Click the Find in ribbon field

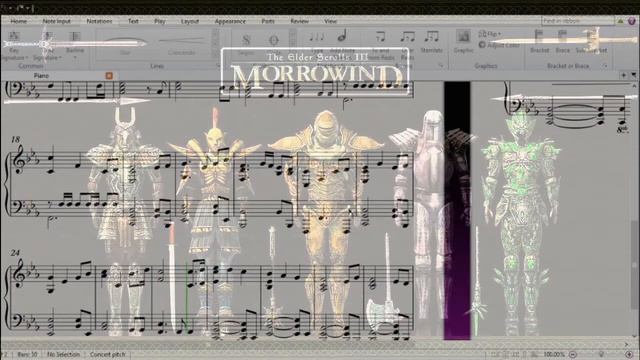tap(577, 21)
